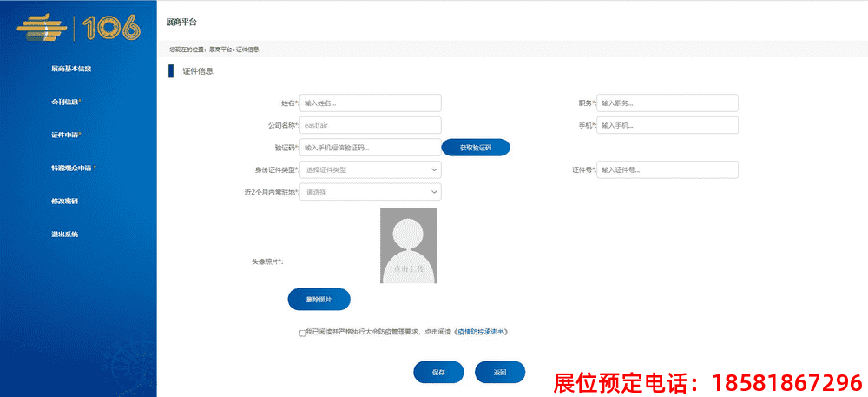868x397 pixels.
Task: Click the 手机 number input field
Action: point(667,125)
